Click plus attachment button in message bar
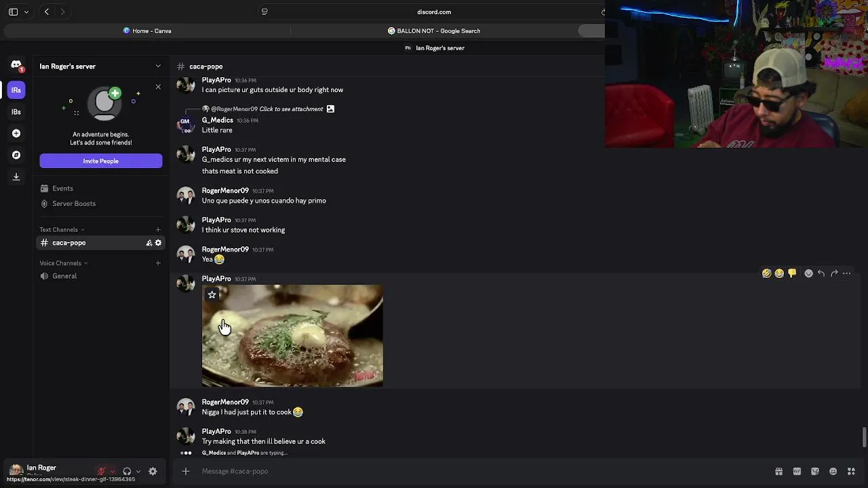868x488 pixels. (186, 471)
